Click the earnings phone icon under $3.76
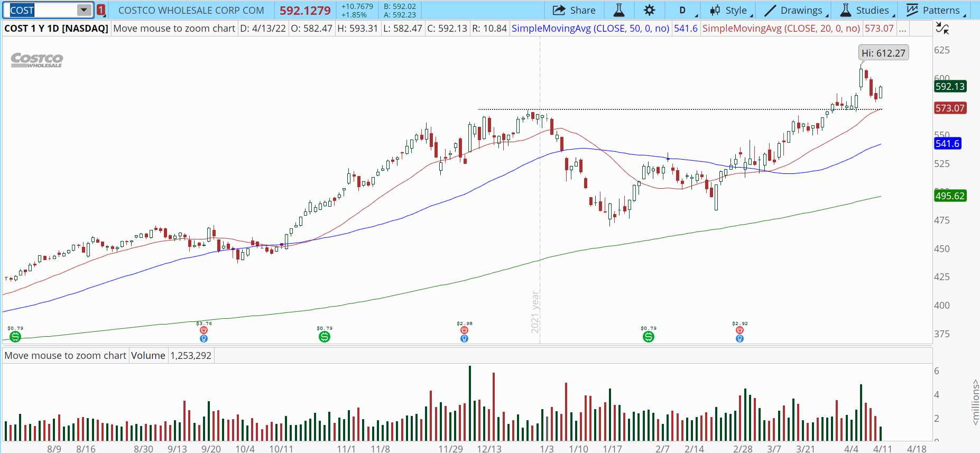980x453 pixels. (x=204, y=330)
